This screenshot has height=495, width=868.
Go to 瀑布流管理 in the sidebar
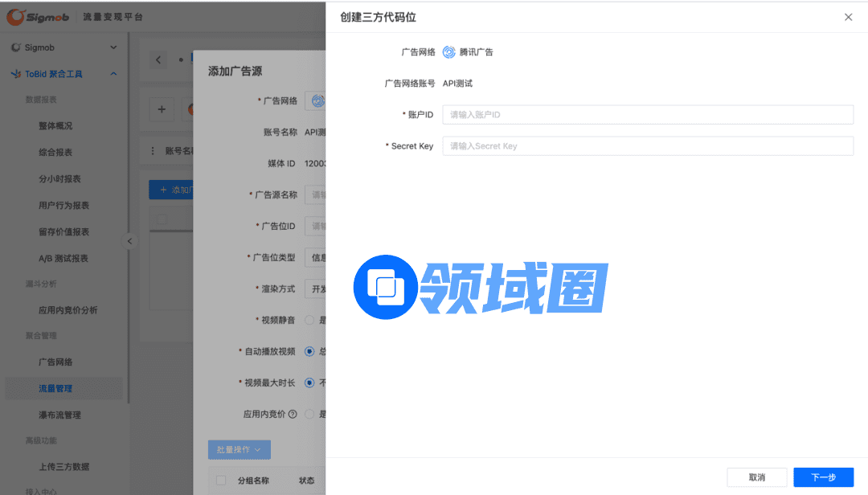click(59, 415)
